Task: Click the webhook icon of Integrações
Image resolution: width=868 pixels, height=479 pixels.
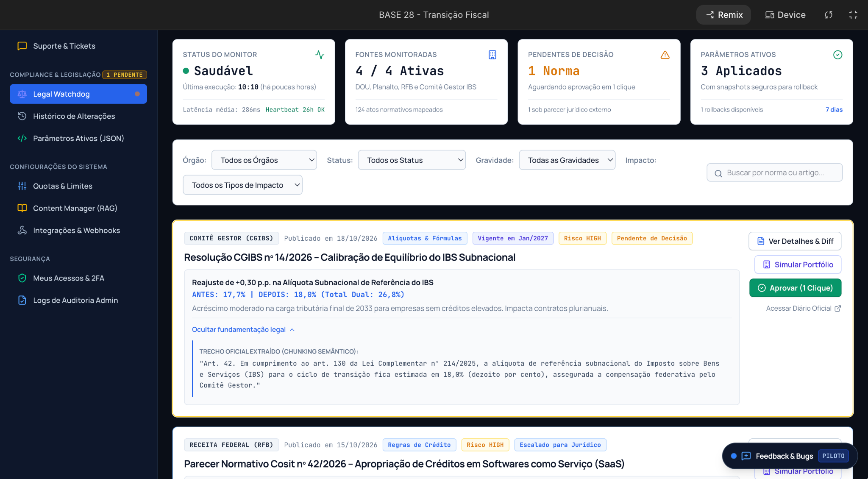Action: coord(22,230)
